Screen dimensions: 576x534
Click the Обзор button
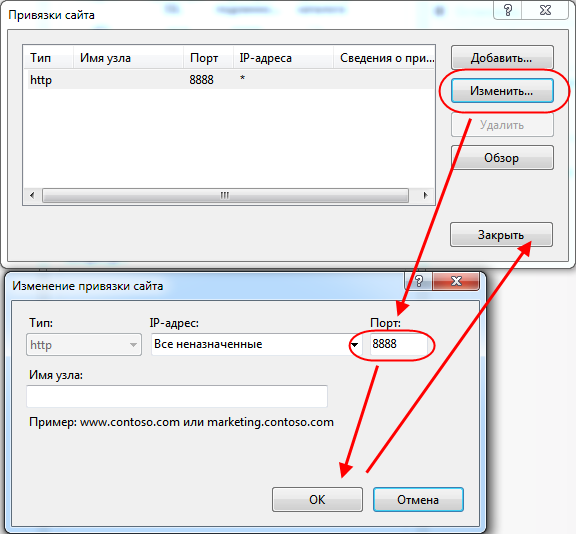(x=502, y=158)
